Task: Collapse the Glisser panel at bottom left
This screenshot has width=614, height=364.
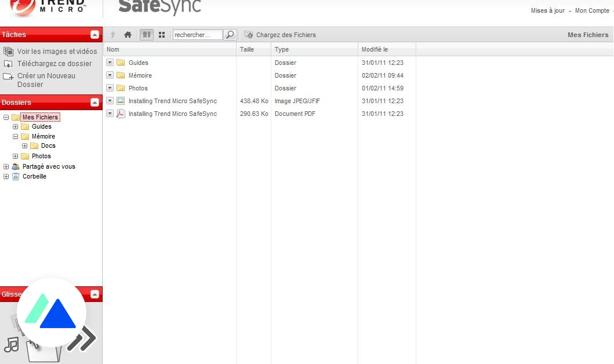Action: tap(95, 294)
